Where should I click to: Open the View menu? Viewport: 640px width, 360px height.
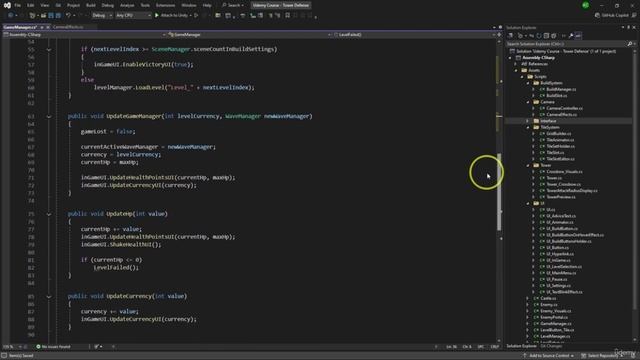pos(44,5)
